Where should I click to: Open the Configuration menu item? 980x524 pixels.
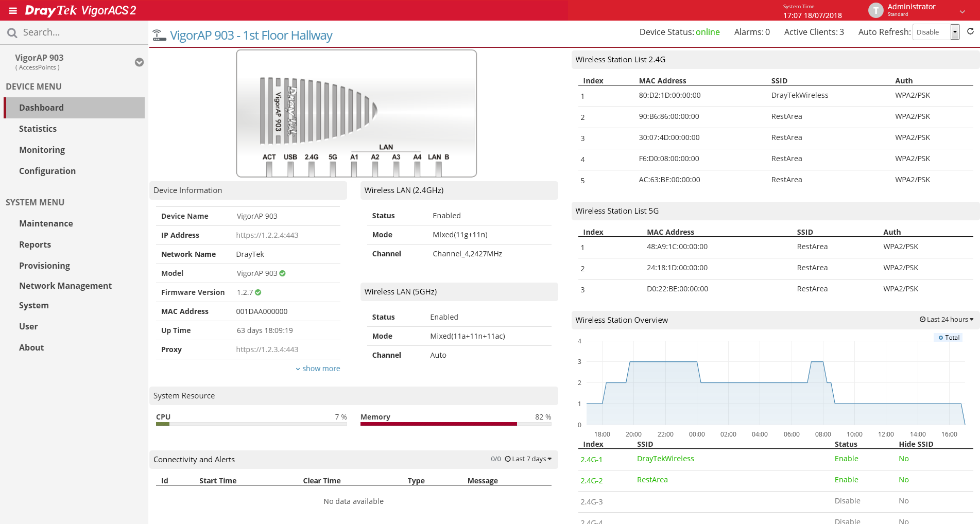click(x=47, y=171)
